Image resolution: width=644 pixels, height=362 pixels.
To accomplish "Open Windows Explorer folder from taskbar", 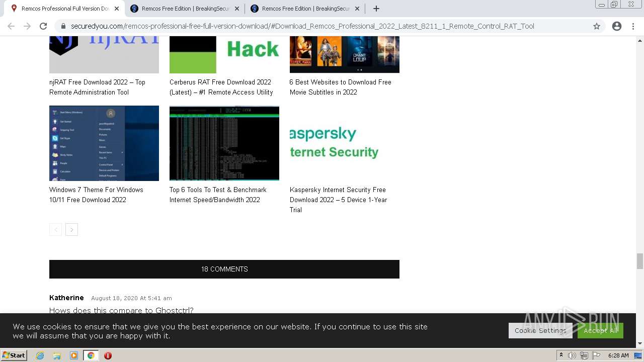I will tap(57, 355).
